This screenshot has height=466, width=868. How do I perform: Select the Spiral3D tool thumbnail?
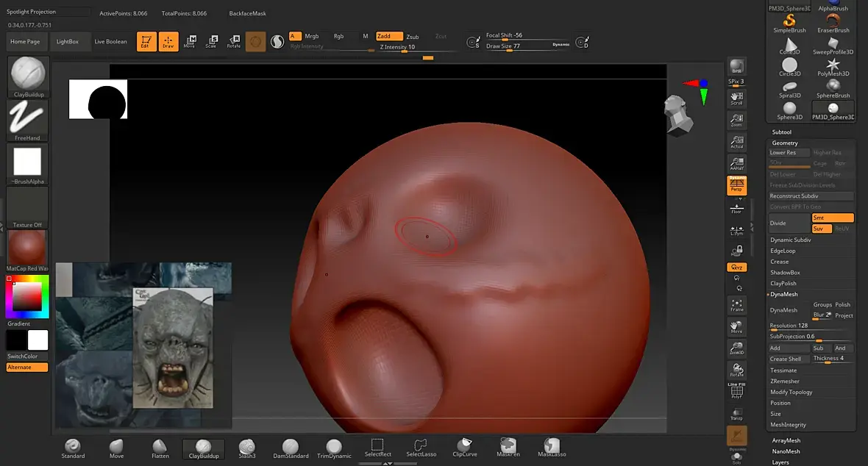(x=789, y=88)
